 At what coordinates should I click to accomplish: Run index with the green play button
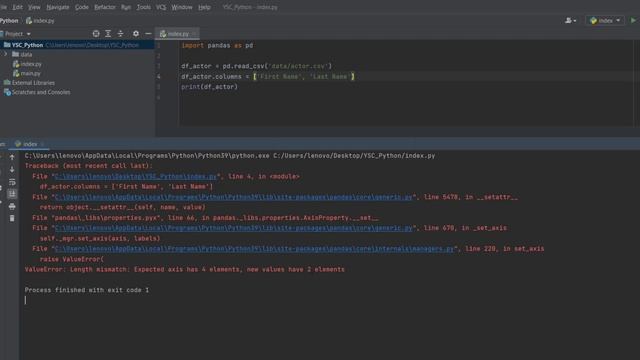click(633, 20)
